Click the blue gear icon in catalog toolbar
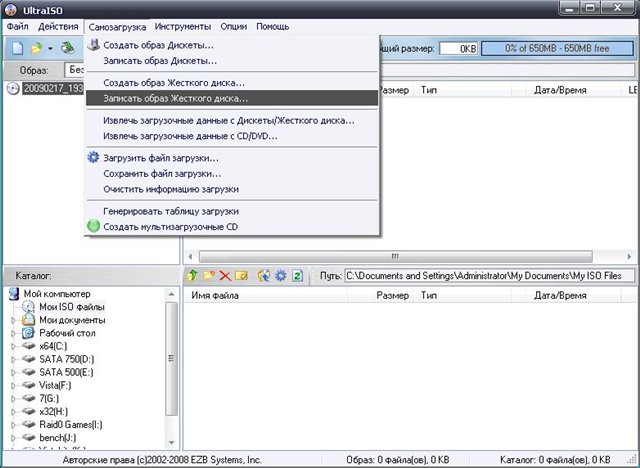This screenshot has width=640, height=468. (x=281, y=276)
